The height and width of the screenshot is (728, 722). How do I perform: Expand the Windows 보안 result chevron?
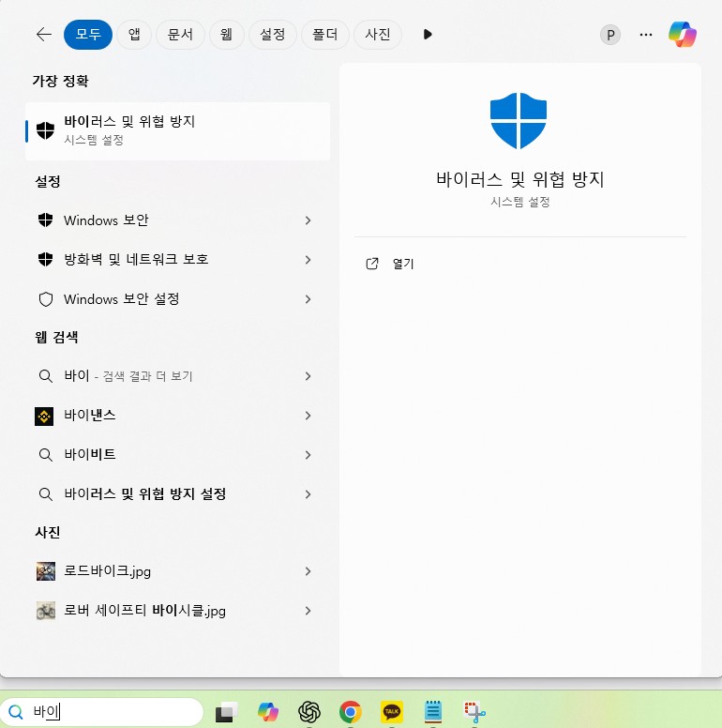coord(308,220)
